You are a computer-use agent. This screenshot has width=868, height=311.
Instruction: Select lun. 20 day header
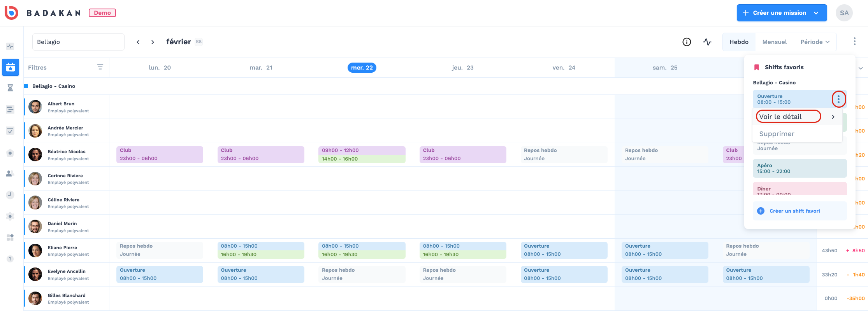[160, 68]
